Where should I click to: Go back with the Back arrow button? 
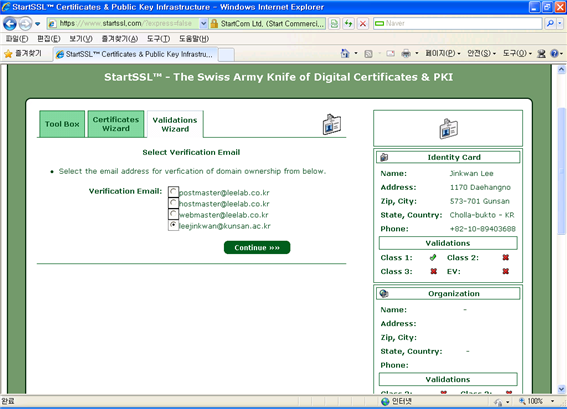pyautogui.click(x=10, y=24)
